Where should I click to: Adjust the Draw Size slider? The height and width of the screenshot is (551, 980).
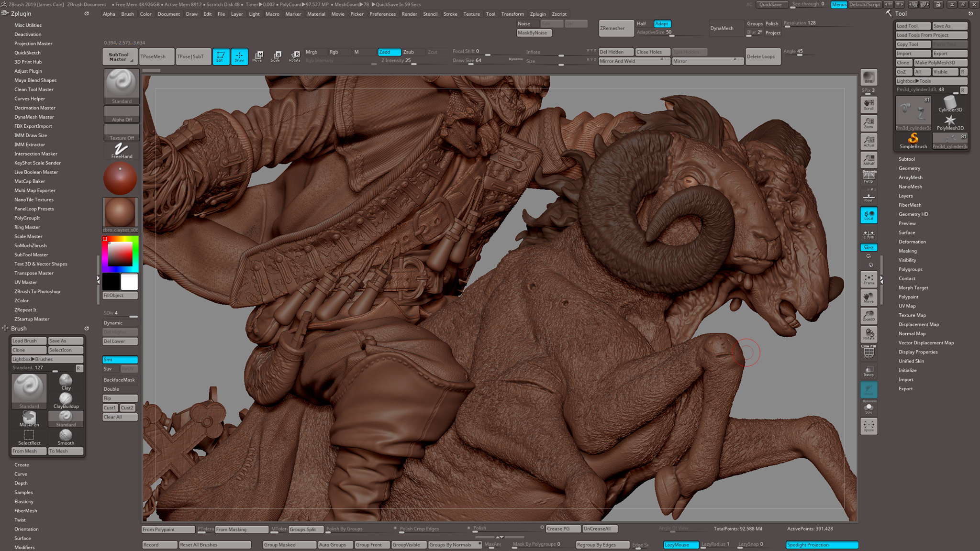[487, 61]
